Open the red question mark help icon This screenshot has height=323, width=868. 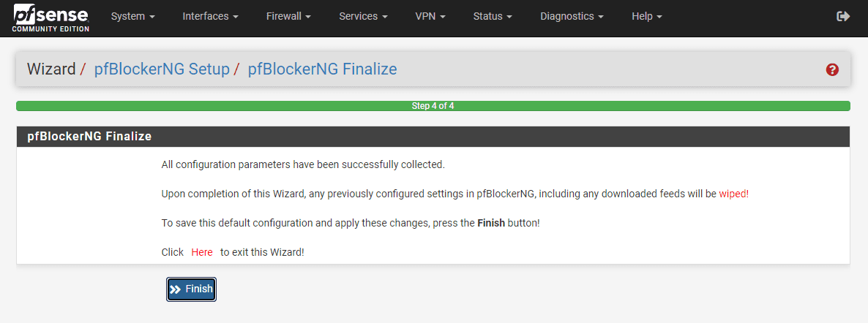point(832,70)
